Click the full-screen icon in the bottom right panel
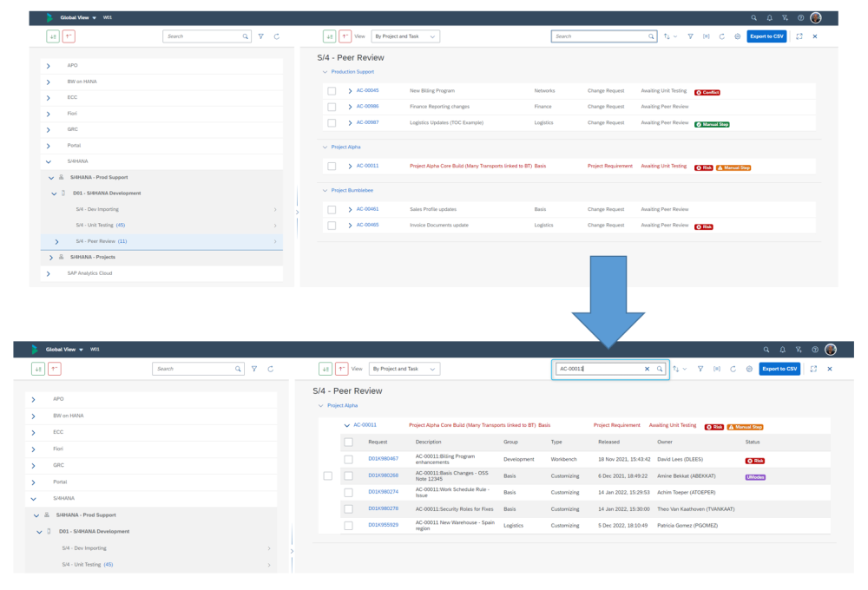This screenshot has width=868, height=590. [x=813, y=369]
